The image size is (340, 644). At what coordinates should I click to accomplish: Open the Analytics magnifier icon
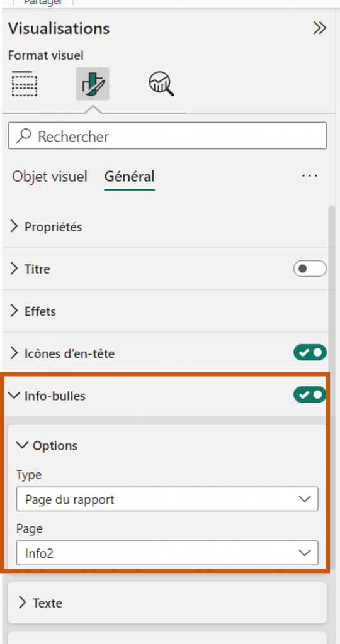(x=161, y=84)
